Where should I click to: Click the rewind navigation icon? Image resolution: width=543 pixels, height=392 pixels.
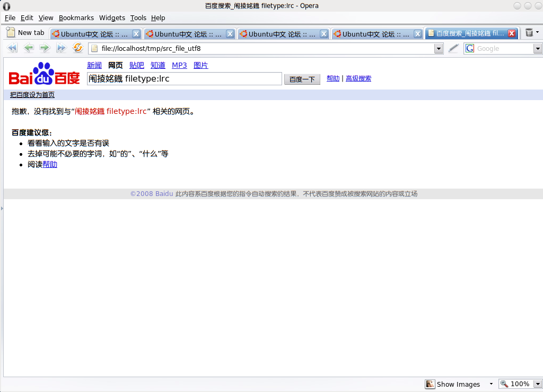click(x=12, y=48)
